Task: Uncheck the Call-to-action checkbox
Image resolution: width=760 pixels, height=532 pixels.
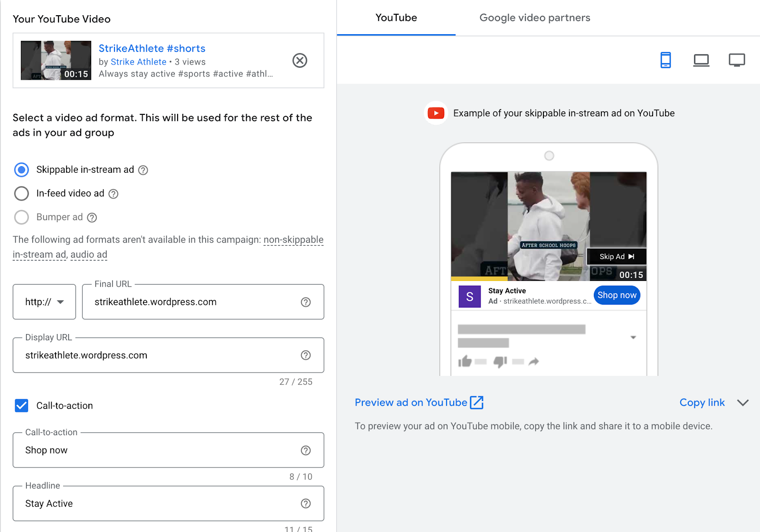Action: pos(21,405)
